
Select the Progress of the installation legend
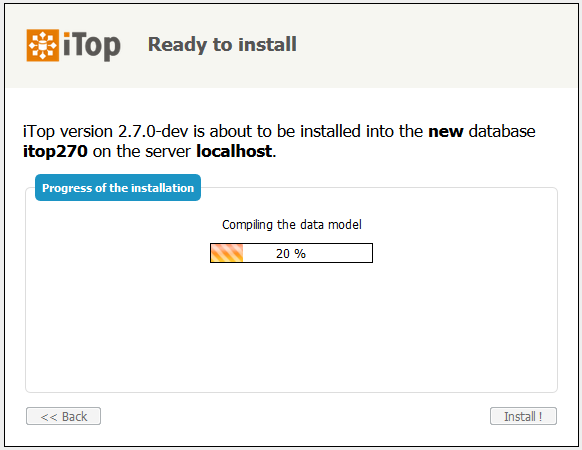point(118,188)
